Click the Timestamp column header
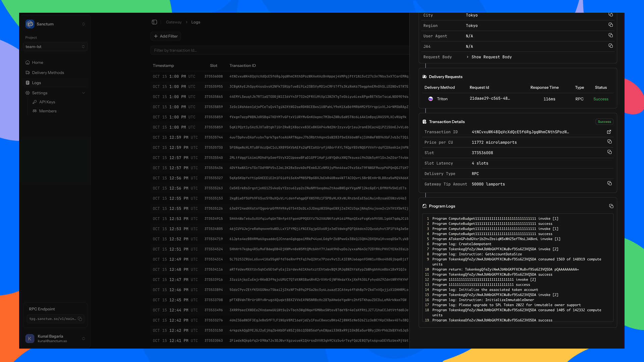Image resolution: width=644 pixels, height=362 pixels. [x=163, y=66]
